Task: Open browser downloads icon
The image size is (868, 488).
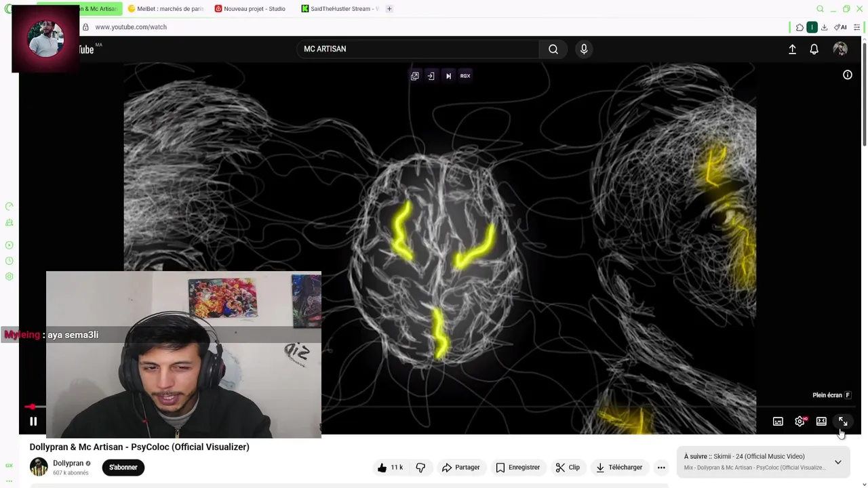Action: click(x=824, y=27)
